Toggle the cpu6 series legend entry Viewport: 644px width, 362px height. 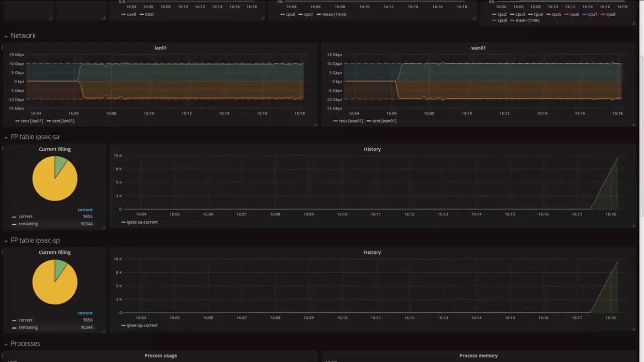(x=572, y=14)
